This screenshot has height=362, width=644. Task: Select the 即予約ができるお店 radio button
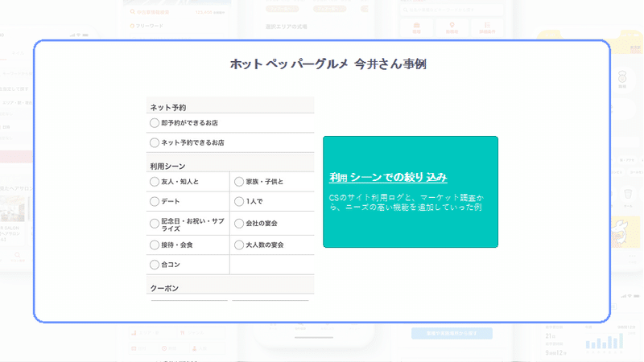155,123
